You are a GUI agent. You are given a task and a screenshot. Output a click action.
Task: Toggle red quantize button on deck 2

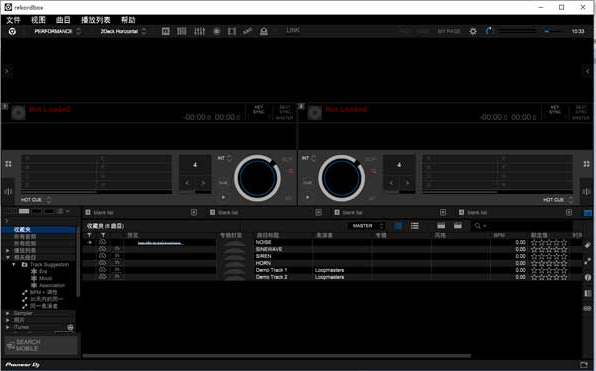point(374,171)
